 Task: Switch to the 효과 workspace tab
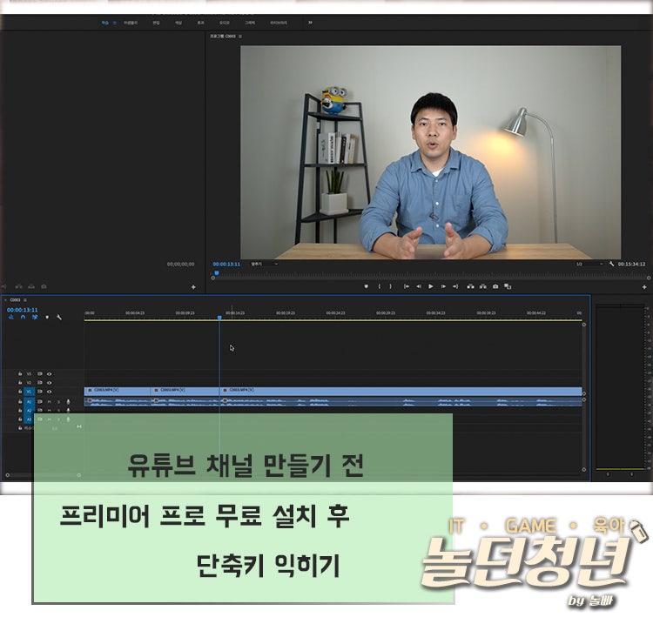[201, 23]
